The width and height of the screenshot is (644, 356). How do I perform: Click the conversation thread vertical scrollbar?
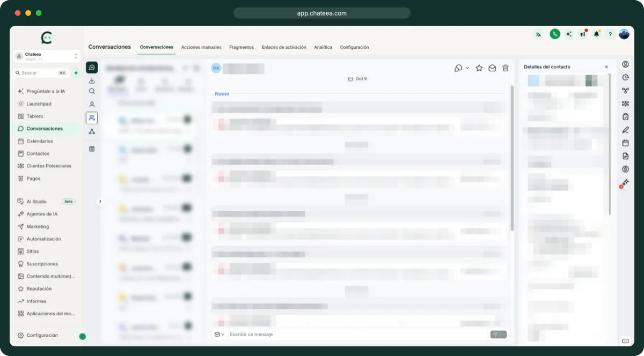[512, 158]
